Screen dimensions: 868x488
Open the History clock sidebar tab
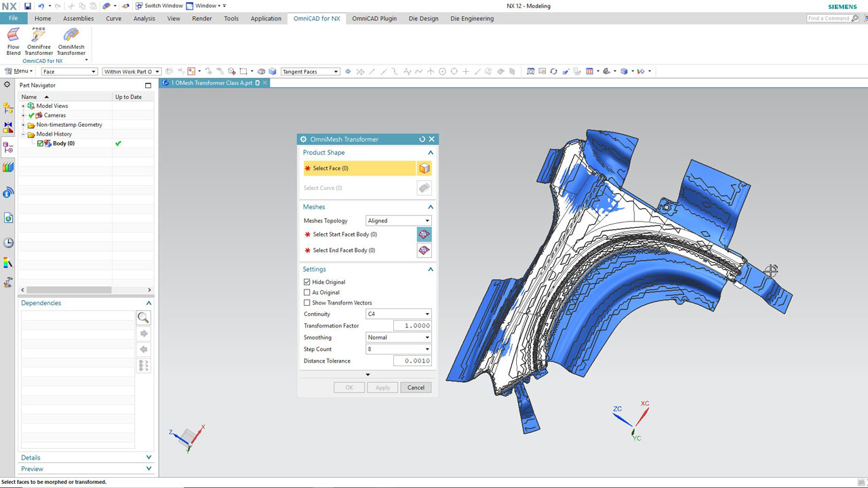(8, 243)
